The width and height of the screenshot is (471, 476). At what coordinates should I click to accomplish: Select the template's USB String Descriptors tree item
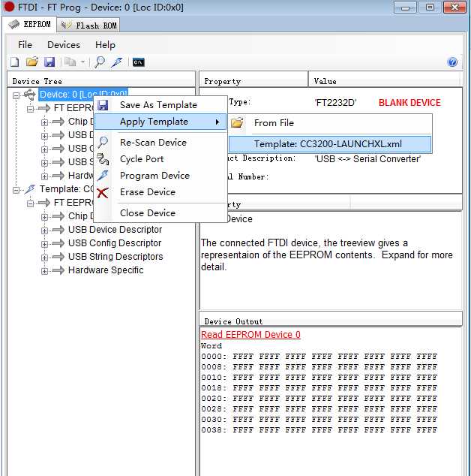115,257
